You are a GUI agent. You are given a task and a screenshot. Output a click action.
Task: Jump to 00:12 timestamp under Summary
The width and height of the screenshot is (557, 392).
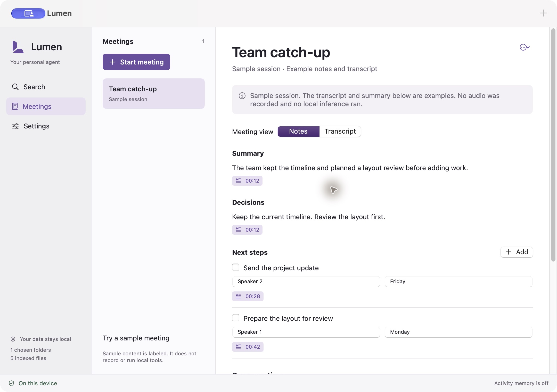[x=247, y=181]
